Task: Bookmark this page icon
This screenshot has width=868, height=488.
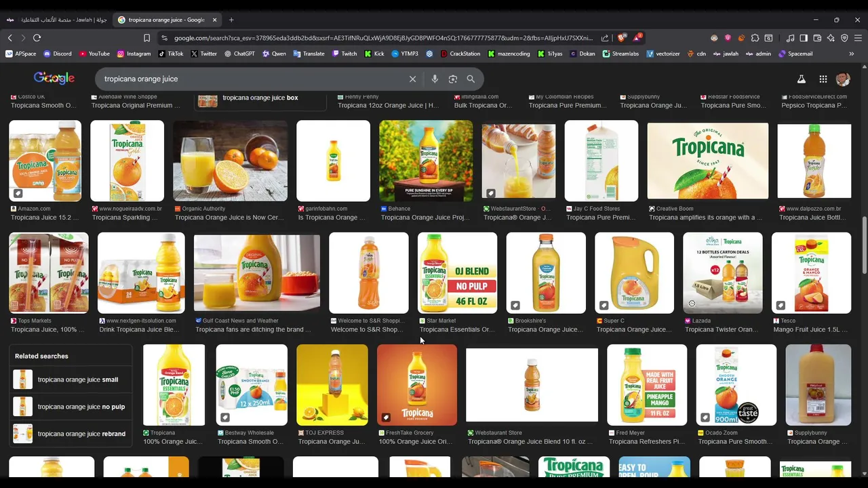Action: [146, 38]
